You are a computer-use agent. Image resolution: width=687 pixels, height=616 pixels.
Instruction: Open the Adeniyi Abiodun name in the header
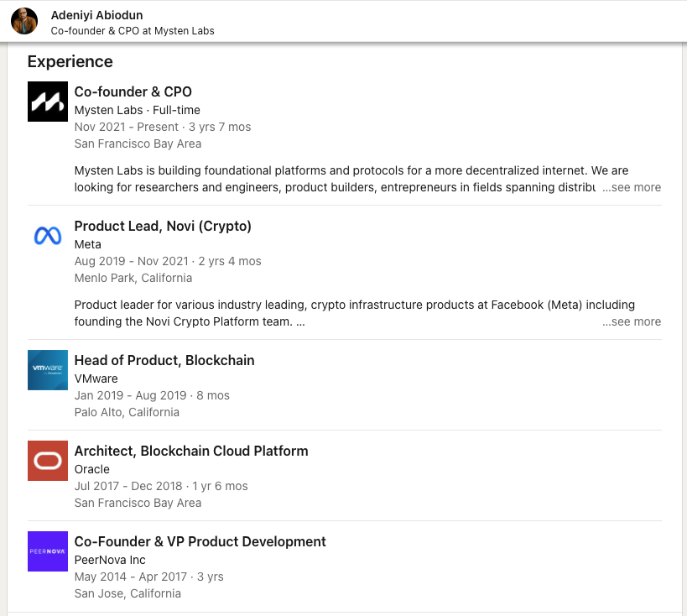coord(96,15)
